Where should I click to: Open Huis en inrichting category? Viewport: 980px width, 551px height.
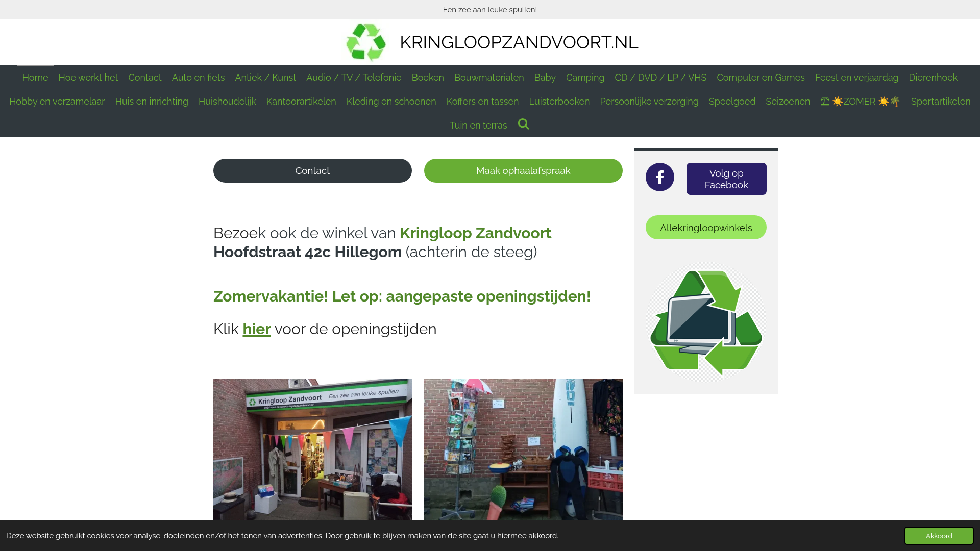coord(152,102)
